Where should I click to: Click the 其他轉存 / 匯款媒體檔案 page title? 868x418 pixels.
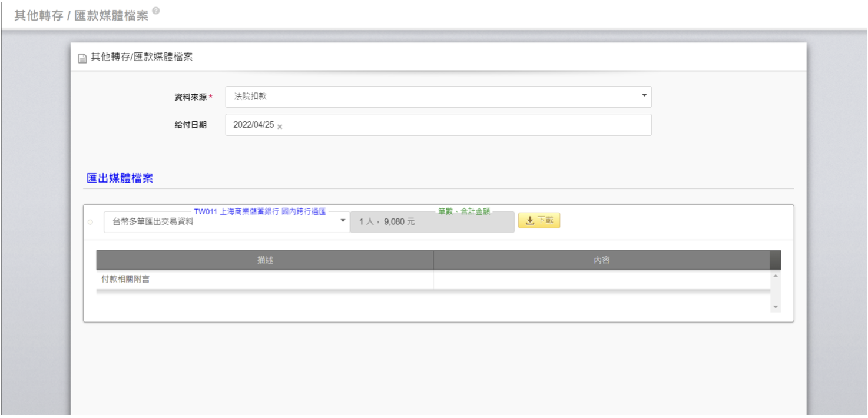click(x=81, y=15)
